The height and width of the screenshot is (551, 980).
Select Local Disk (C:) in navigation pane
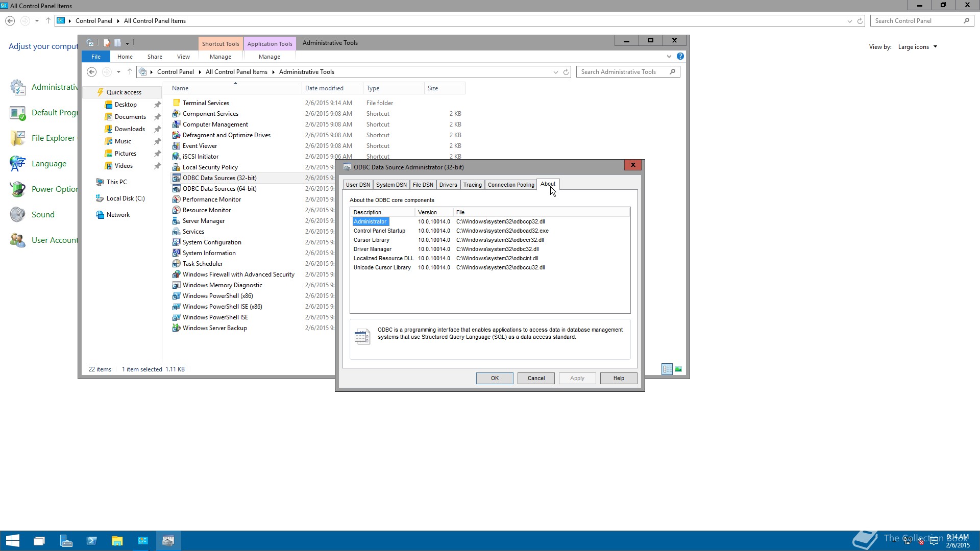click(x=126, y=198)
